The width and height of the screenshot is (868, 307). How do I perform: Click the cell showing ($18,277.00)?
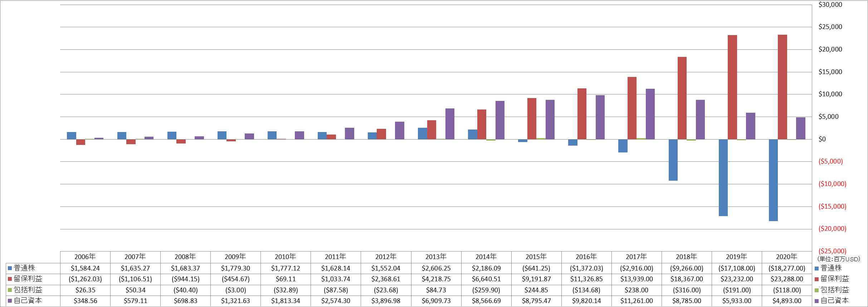click(787, 268)
